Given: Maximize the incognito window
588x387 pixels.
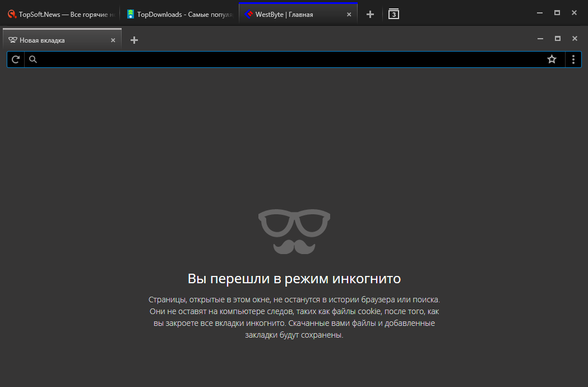Looking at the screenshot, I should (558, 39).
